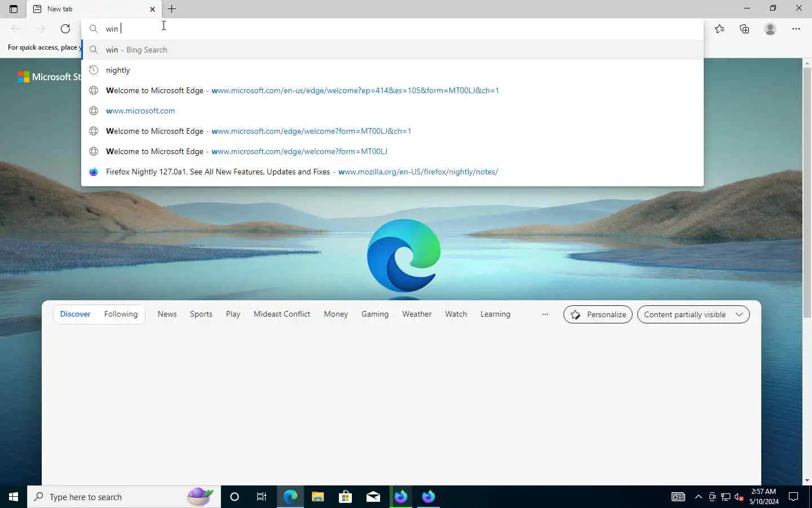The height and width of the screenshot is (508, 812).
Task: Click the Microsoft Start logo
Action: pyautogui.click(x=50, y=77)
